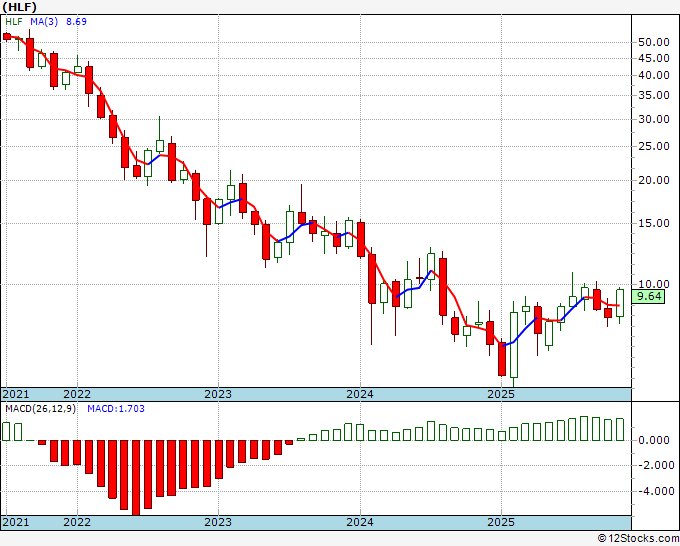680x546 pixels.
Task: Click the 50.00 price axis label
Action: click(x=654, y=43)
